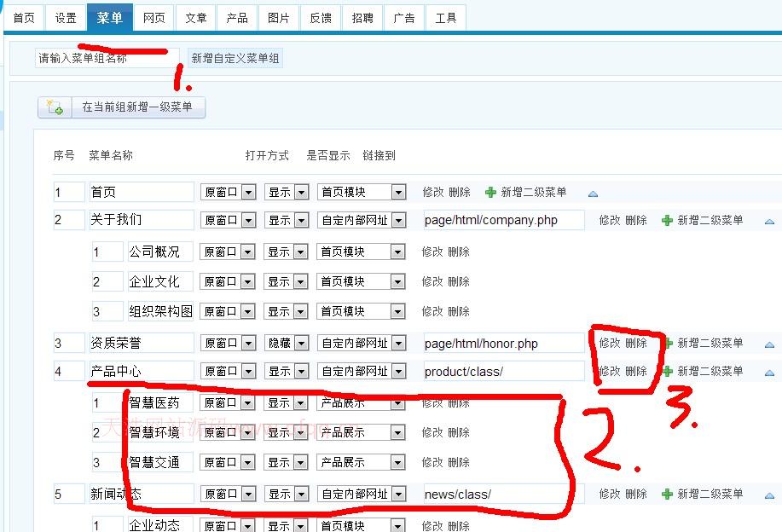Open 隐藏 dropdown in 资质荣誉 row

[287, 343]
